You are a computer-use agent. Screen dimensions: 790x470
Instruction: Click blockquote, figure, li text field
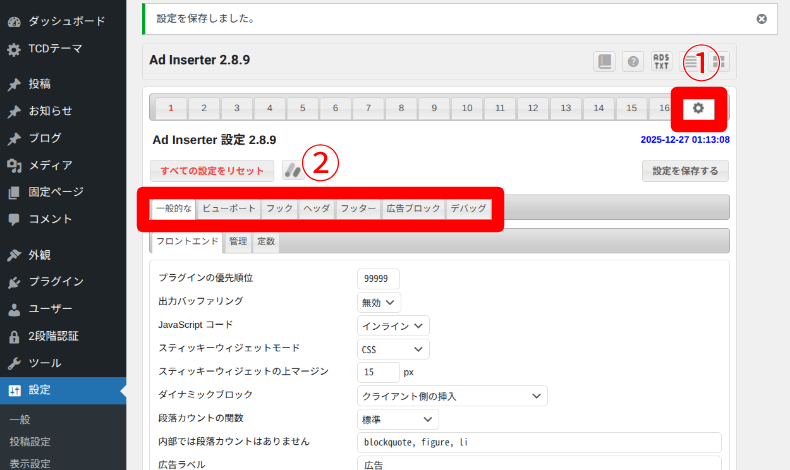click(539, 442)
